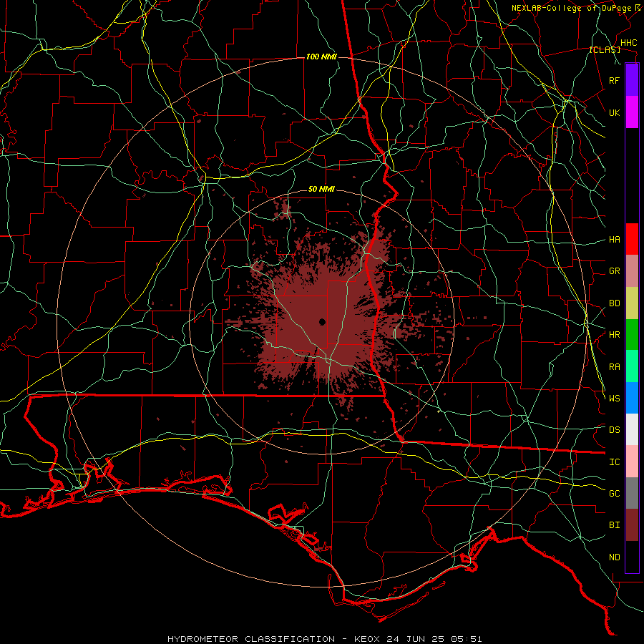Click the light pink IC legend swatch
This screenshot has height=644, width=644.
(632, 462)
